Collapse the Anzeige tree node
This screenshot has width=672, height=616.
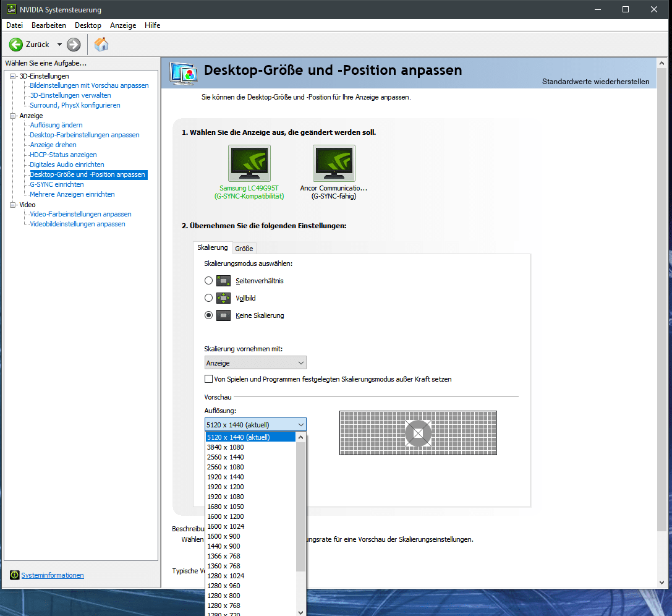click(x=13, y=116)
